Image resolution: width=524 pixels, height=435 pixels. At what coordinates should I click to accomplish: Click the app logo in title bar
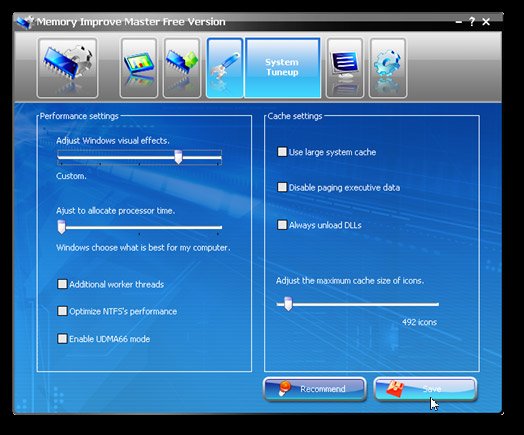[x=25, y=22]
